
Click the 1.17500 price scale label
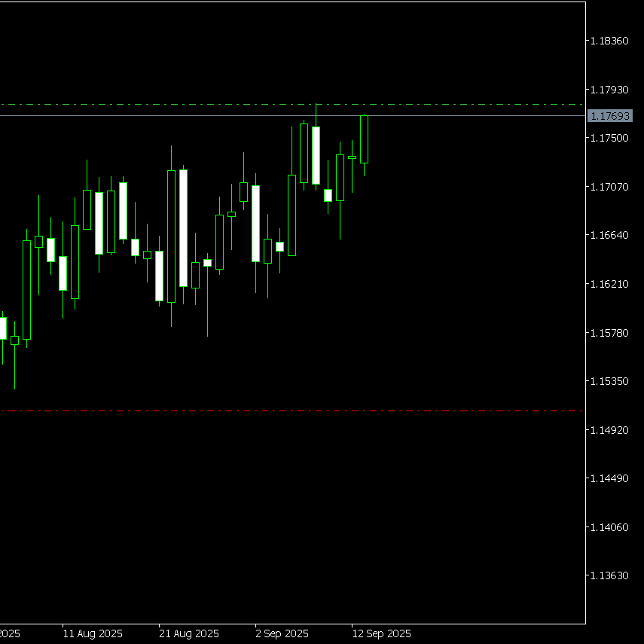click(x=609, y=138)
